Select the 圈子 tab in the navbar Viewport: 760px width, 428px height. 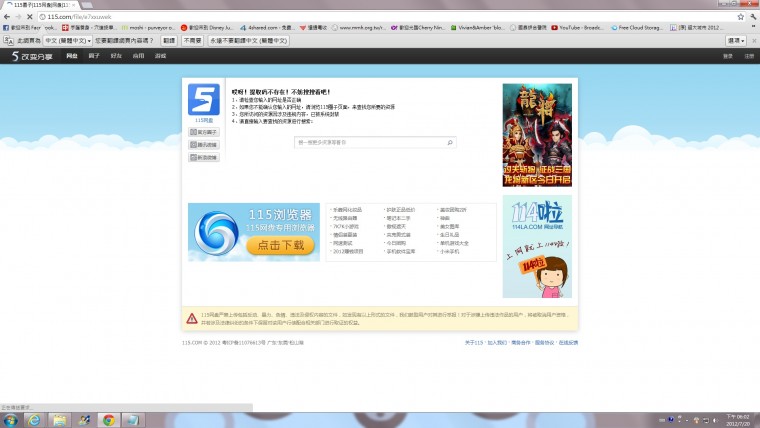[x=94, y=56]
